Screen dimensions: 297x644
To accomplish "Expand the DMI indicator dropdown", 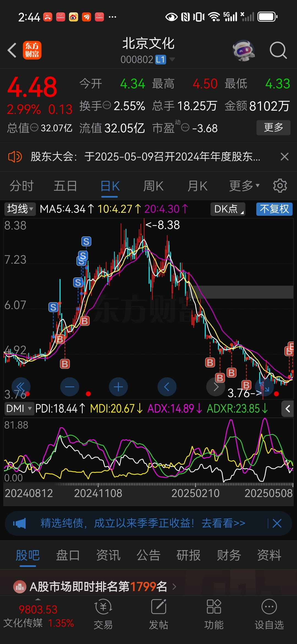I will (19, 408).
